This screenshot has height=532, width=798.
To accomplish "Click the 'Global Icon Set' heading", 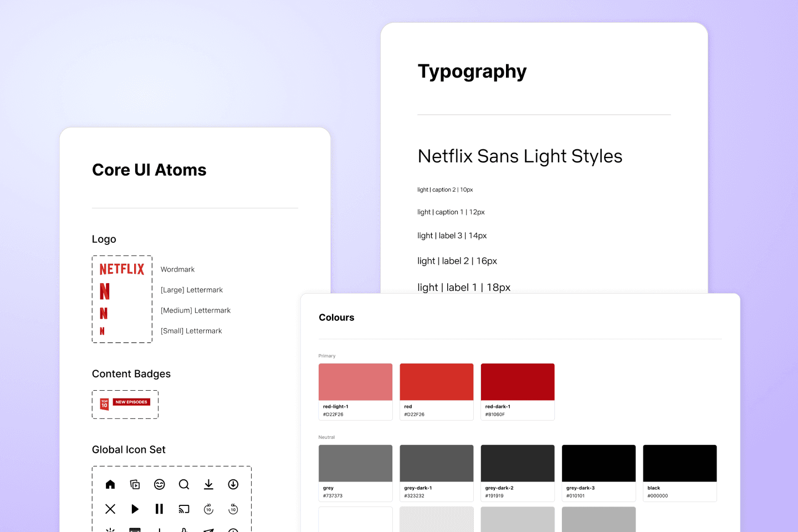I will click(x=129, y=449).
